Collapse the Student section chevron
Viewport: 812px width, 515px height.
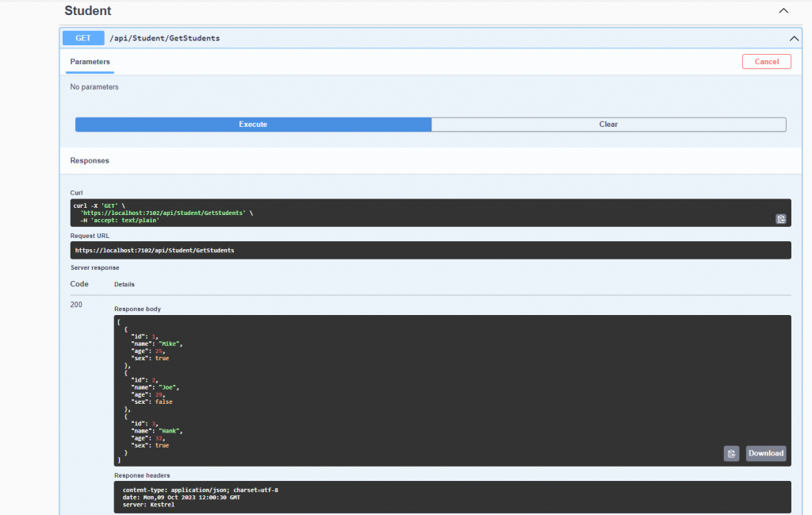click(783, 11)
